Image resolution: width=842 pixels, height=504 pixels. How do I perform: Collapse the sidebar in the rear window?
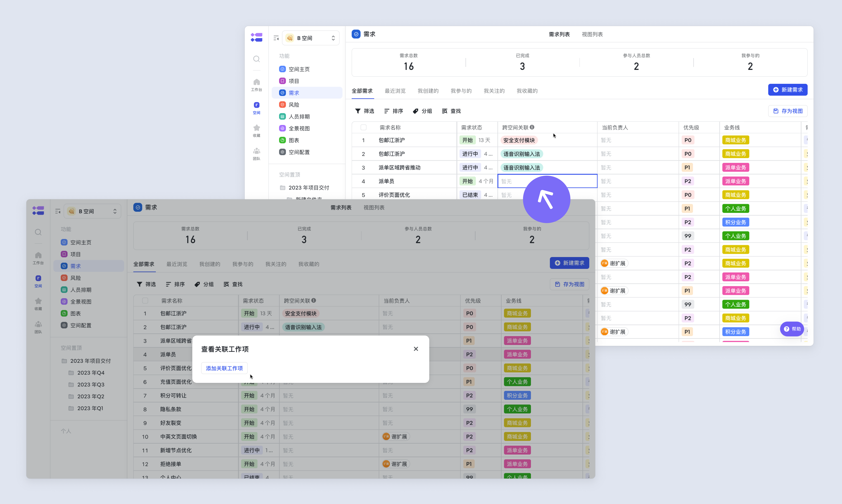(276, 38)
